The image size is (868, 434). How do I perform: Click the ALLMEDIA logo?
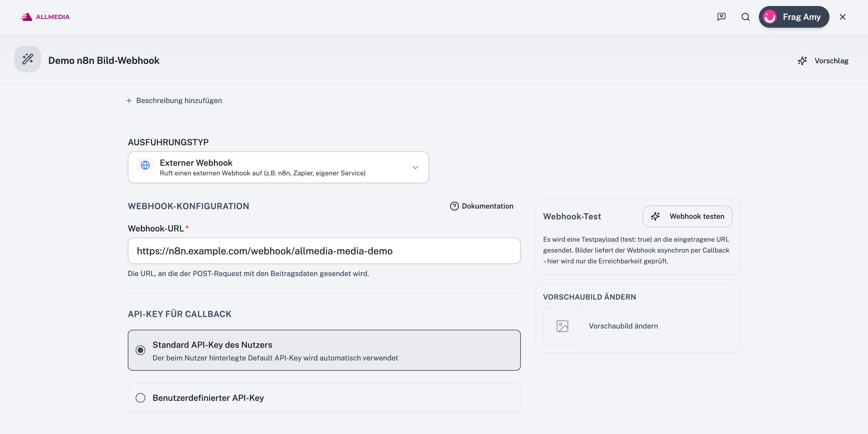point(45,17)
